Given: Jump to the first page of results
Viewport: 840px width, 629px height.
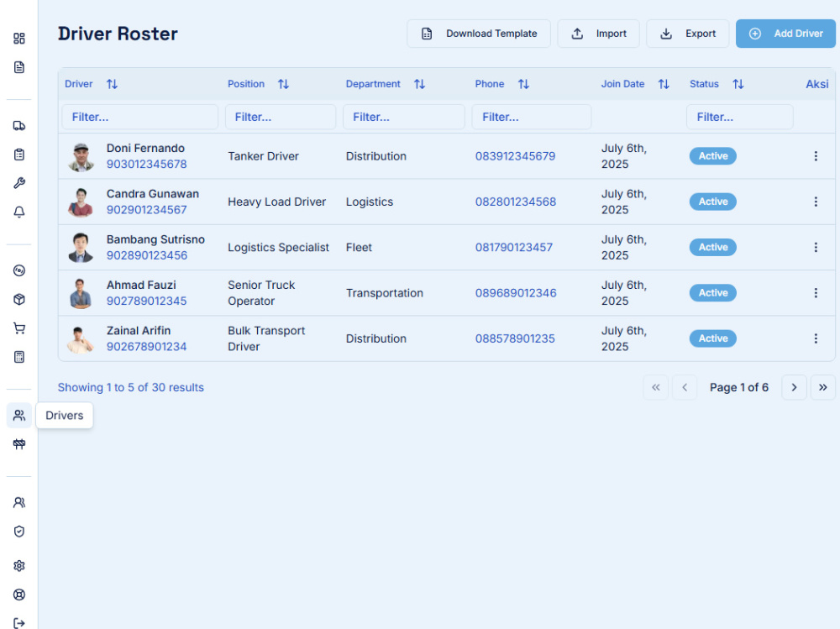Looking at the screenshot, I should [655, 387].
